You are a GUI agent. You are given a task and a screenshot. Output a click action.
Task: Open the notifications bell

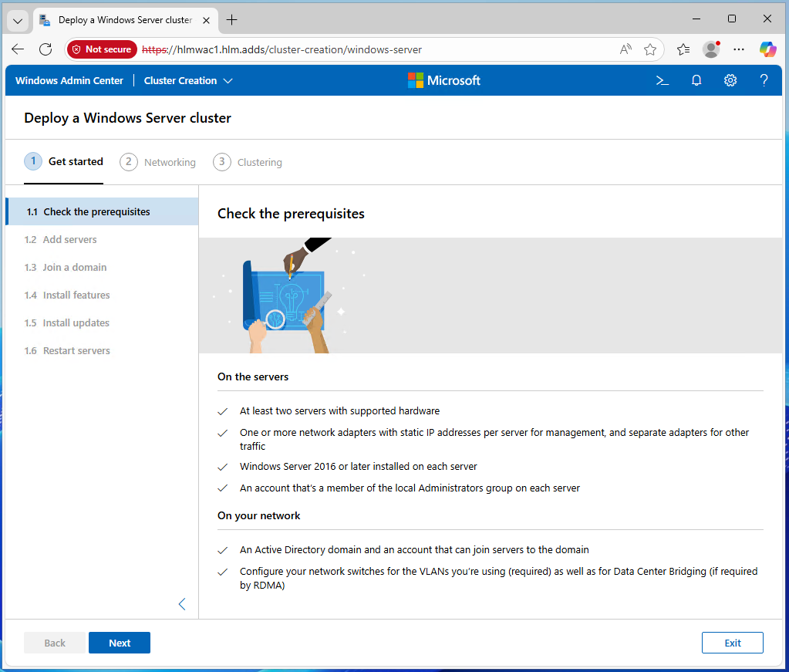click(696, 80)
